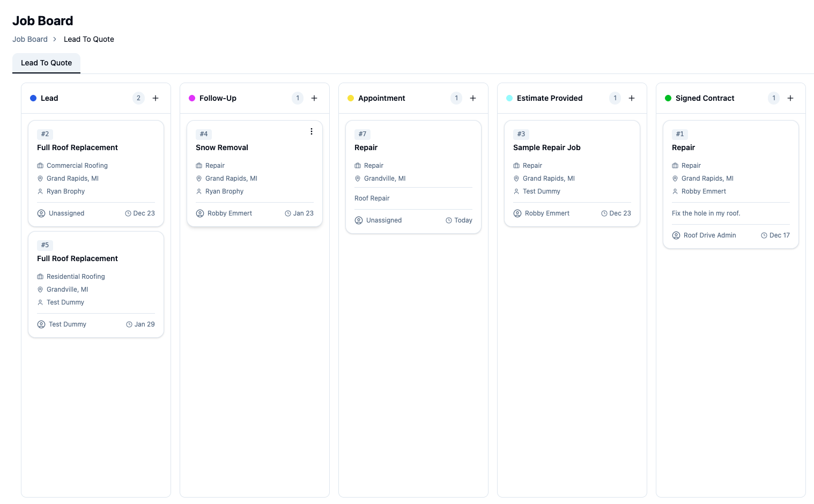This screenshot has height=504, width=814.
Task: Add a new job in Follow-Up column
Action: pos(314,98)
